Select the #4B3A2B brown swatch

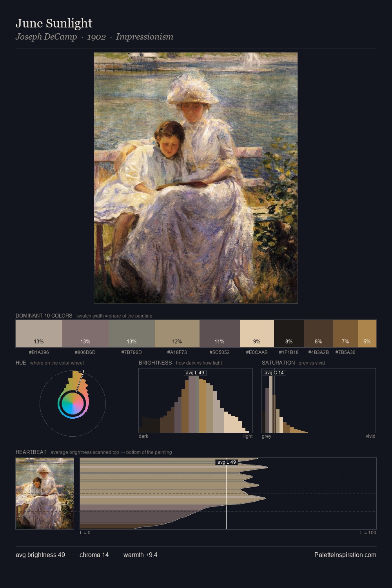coord(319,334)
